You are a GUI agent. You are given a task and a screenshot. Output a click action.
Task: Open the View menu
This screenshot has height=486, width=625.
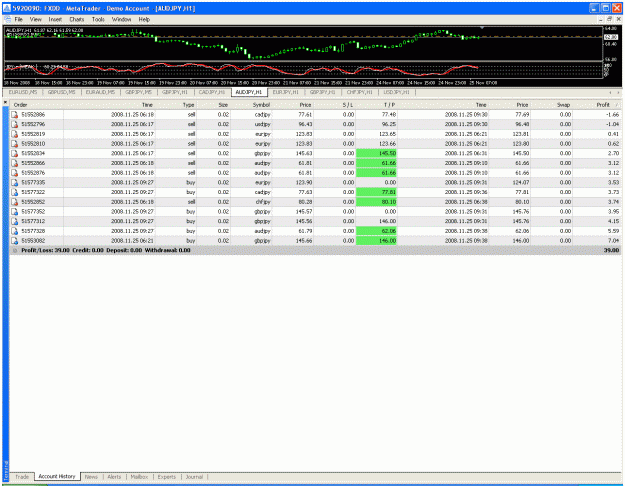point(35,19)
